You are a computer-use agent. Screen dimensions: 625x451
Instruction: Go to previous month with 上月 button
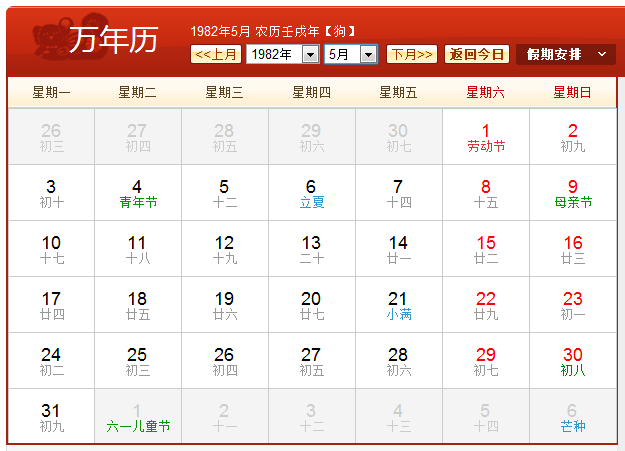click(216, 54)
